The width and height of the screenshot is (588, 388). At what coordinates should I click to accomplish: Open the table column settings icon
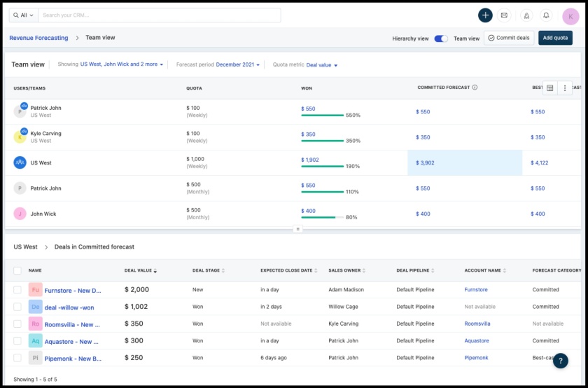click(x=549, y=88)
